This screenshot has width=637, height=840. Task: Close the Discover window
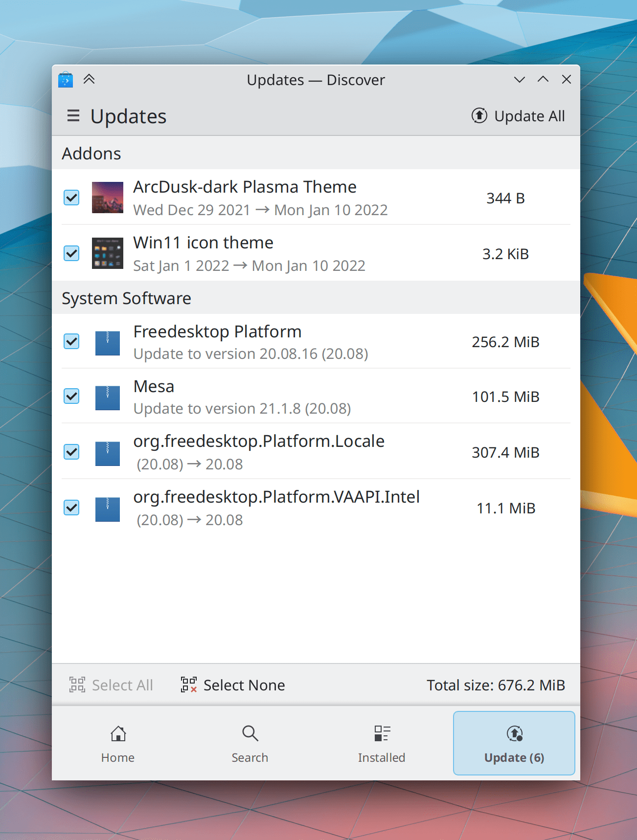pos(567,79)
